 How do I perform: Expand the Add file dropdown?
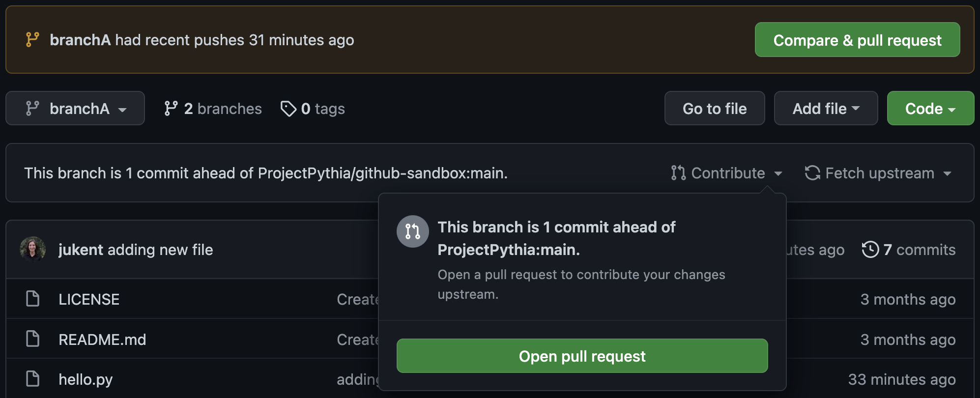[825, 108]
